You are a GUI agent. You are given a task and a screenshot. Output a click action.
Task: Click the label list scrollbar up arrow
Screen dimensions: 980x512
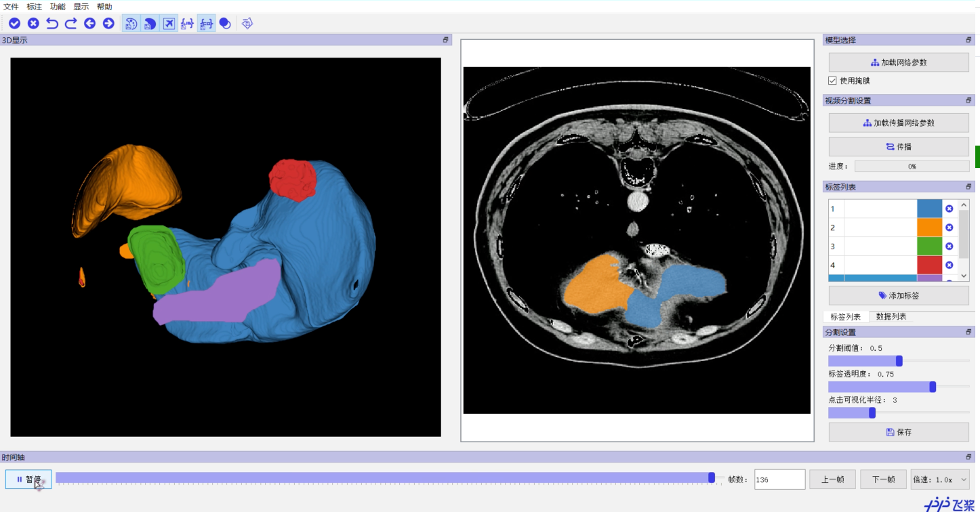click(x=964, y=205)
